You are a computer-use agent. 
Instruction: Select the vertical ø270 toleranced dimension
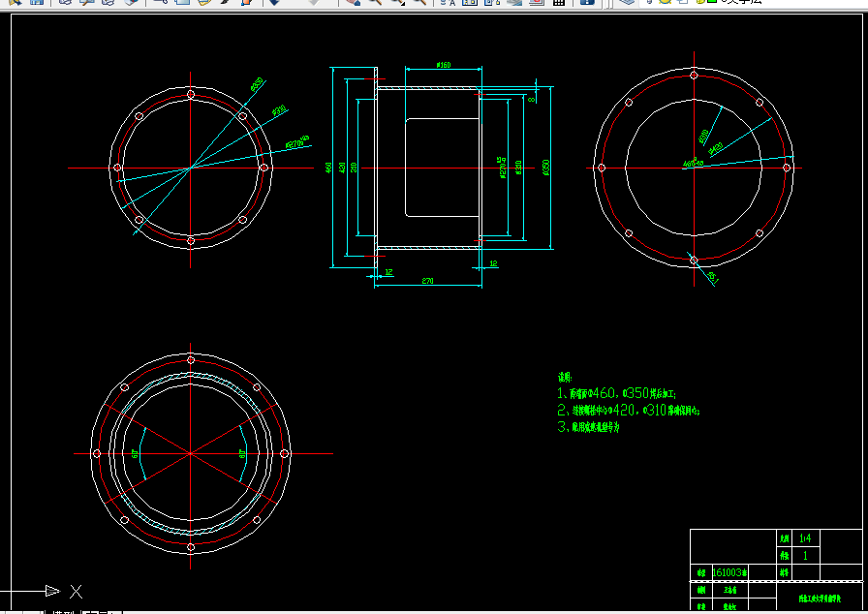[x=503, y=168]
